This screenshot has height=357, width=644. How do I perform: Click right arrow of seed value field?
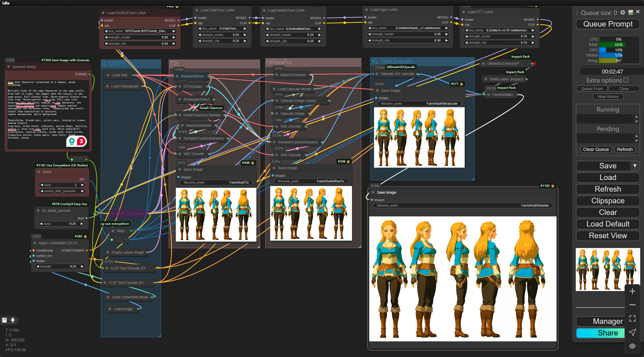coord(82,185)
